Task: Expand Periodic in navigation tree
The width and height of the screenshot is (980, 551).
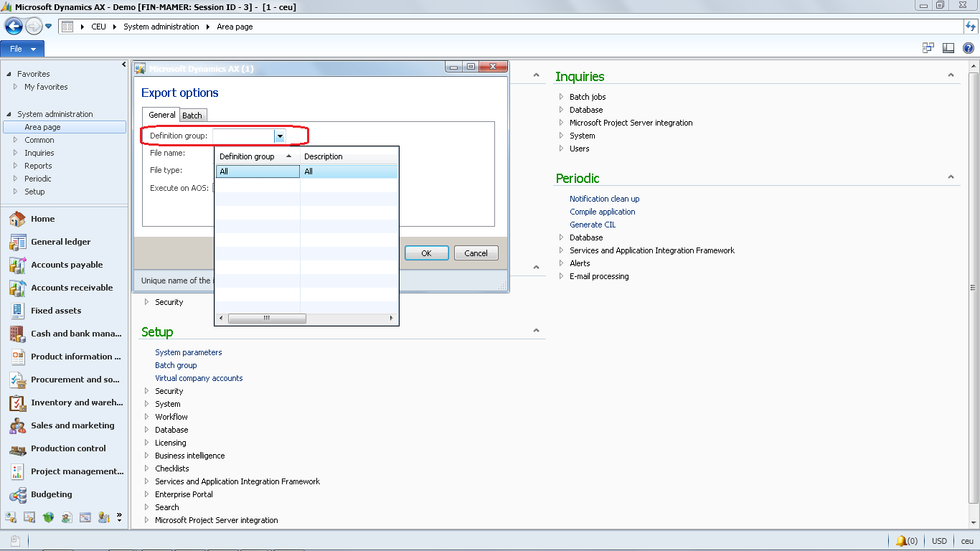Action: 16,179
